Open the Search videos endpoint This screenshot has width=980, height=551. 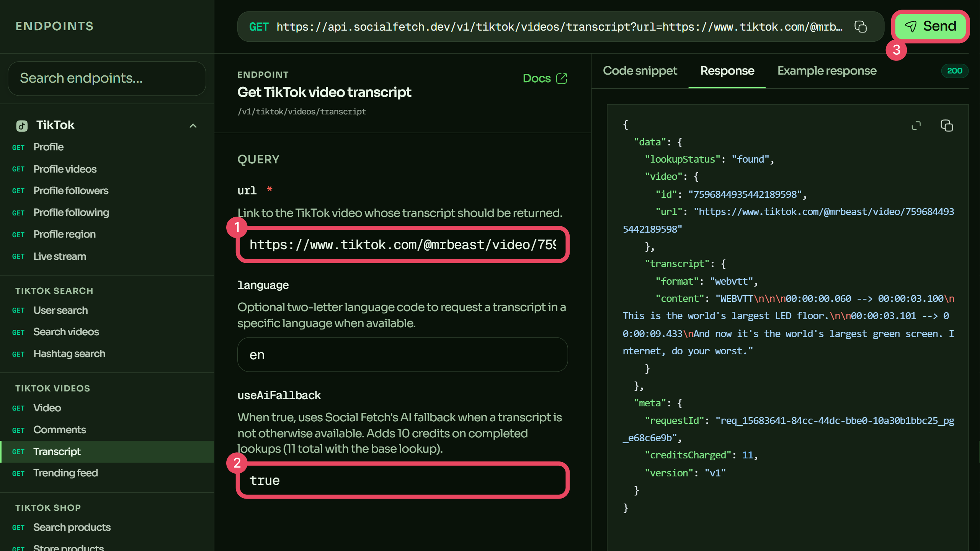[x=107, y=332]
